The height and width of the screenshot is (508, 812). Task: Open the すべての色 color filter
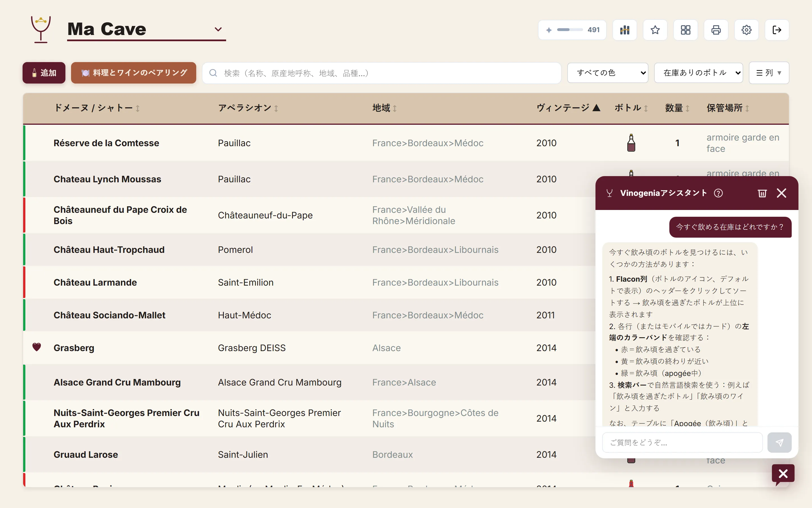click(x=608, y=73)
